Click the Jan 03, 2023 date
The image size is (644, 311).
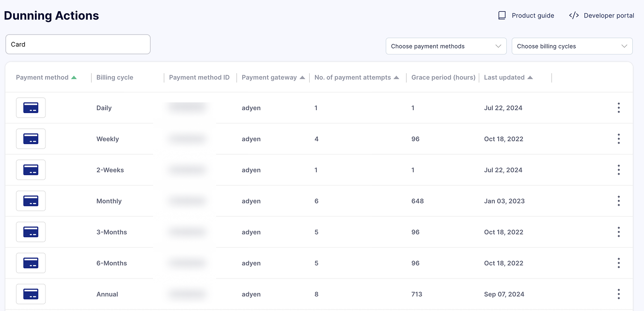pyautogui.click(x=504, y=201)
